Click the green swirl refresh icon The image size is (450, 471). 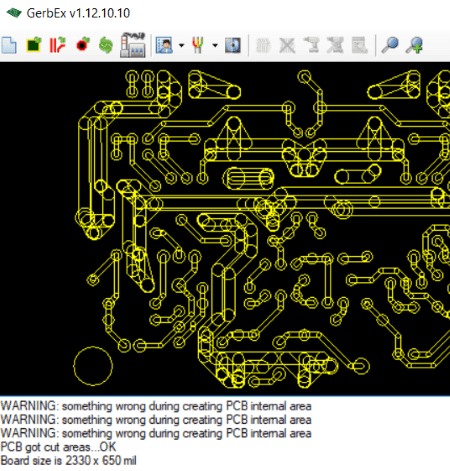106,45
